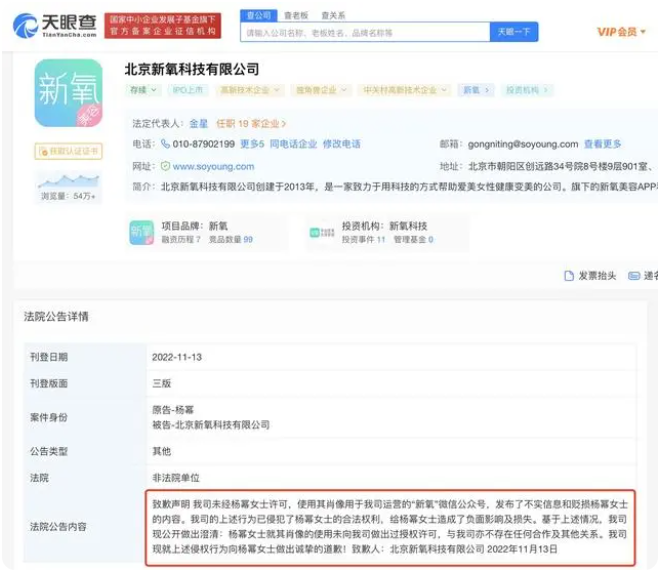Open the 新氧 company logo image
This screenshot has height=577, width=665.
(68, 93)
